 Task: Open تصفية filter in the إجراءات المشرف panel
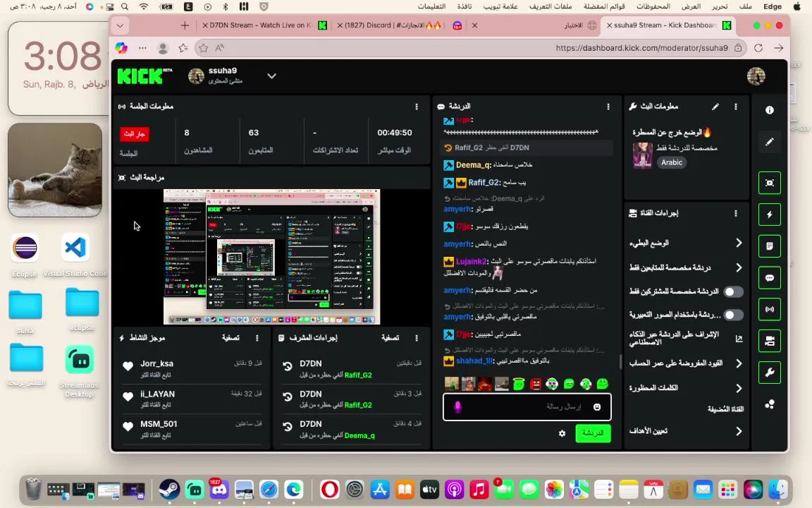coord(390,338)
